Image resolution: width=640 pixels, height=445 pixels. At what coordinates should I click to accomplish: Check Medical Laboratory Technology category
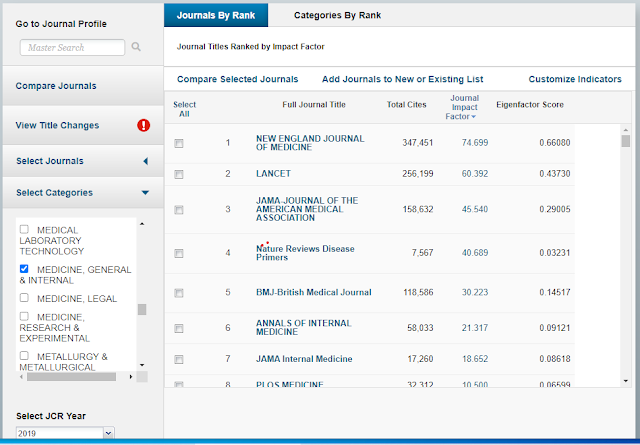tap(24, 229)
